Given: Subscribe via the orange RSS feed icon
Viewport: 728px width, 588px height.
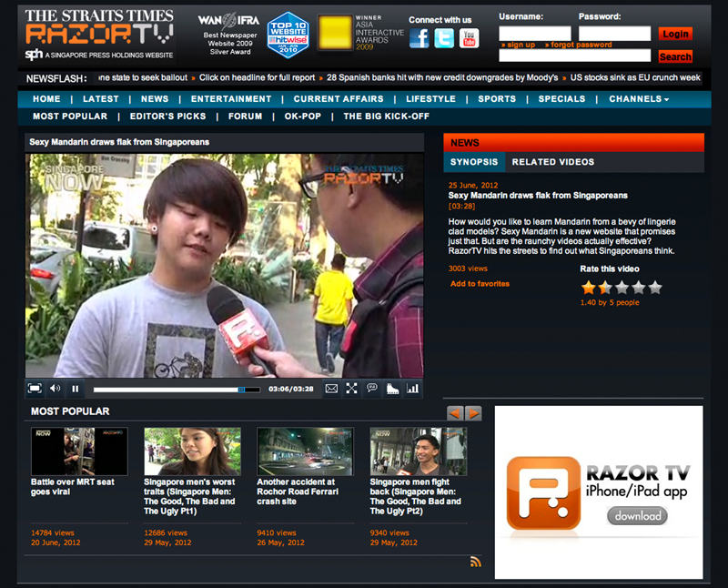Looking at the screenshot, I should pos(475,562).
